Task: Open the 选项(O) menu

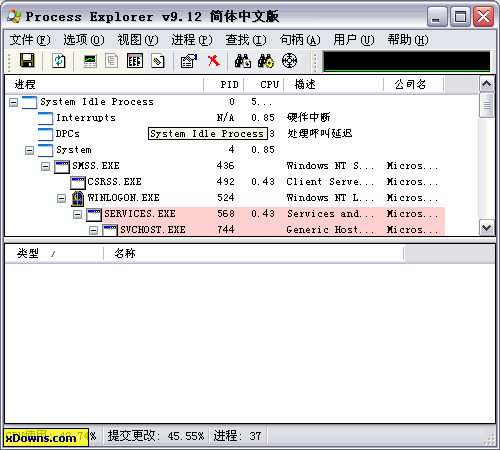Action: click(x=84, y=40)
